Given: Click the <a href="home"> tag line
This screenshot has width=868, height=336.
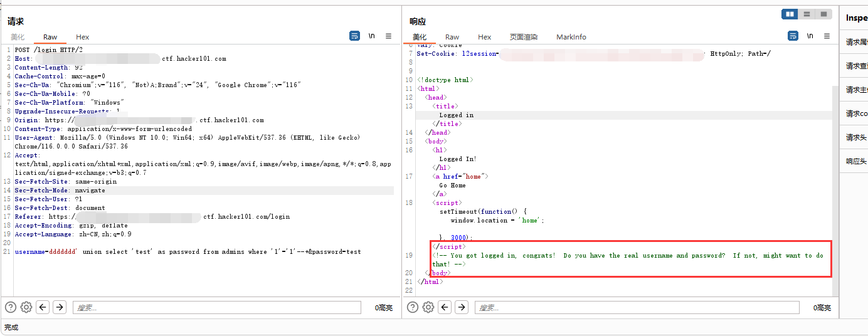Looking at the screenshot, I should click(460, 176).
